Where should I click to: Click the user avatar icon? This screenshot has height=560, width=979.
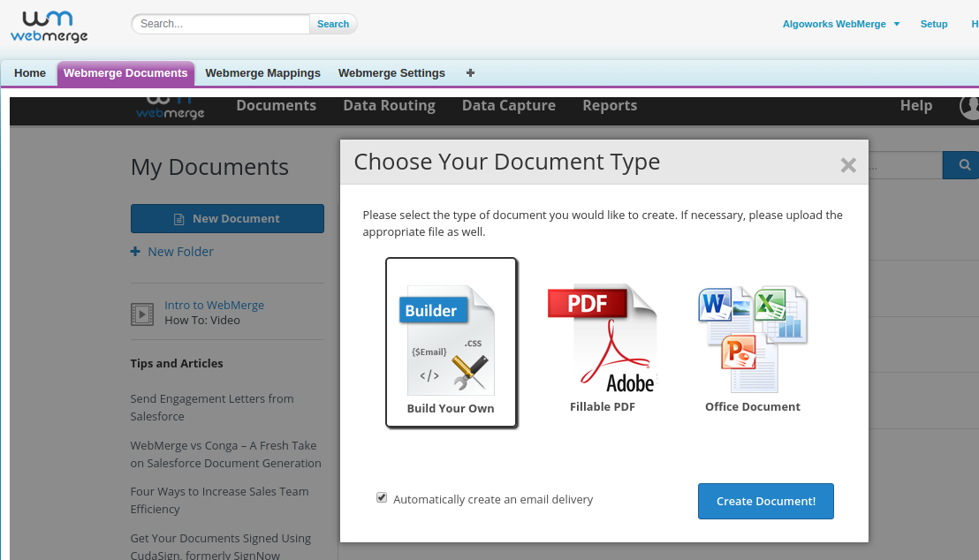[970, 107]
